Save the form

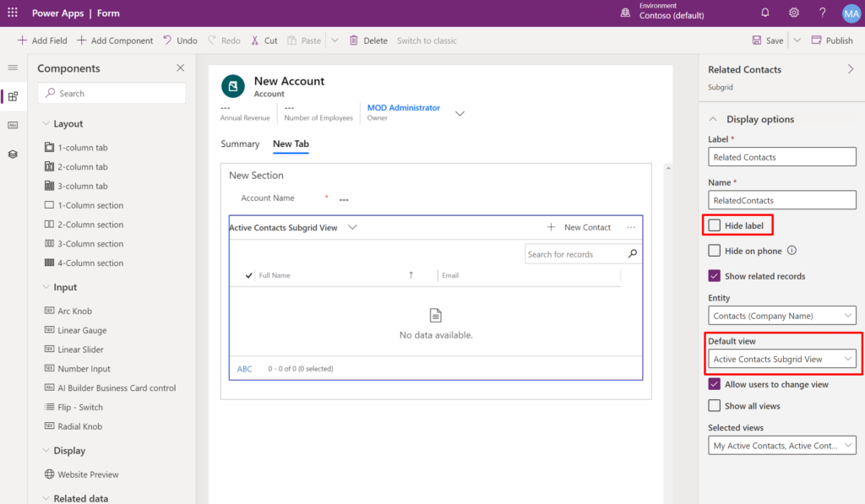pos(768,41)
